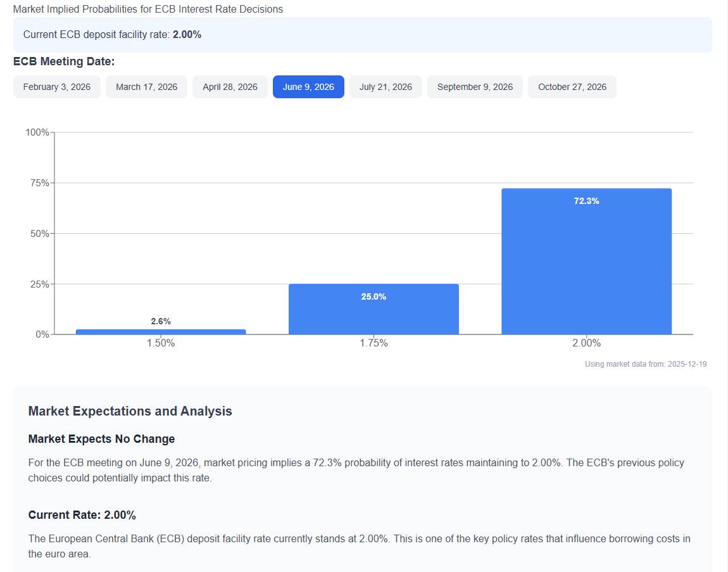Click the small 1.50% probability bar
Image resolution: width=728 pixels, height=572 pixels.
[x=161, y=331]
